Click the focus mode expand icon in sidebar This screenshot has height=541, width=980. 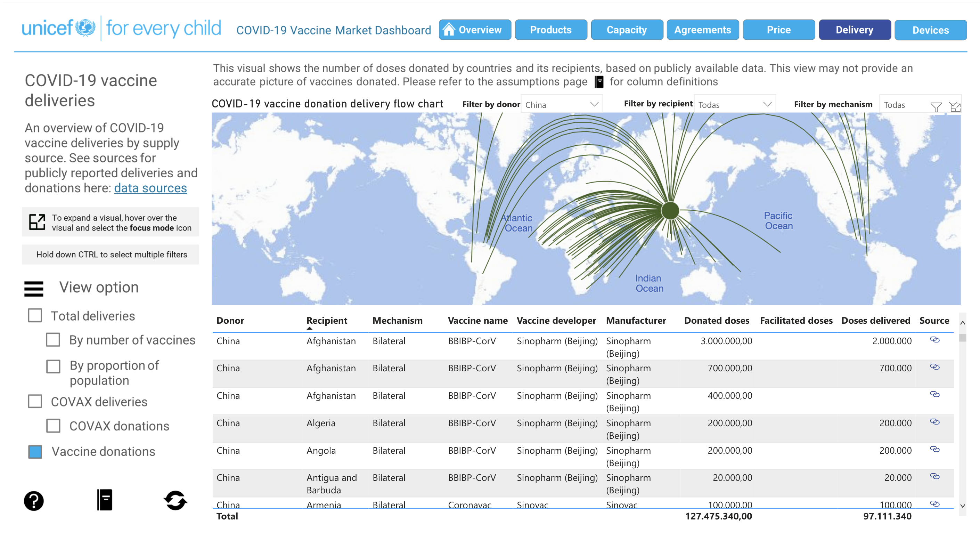pyautogui.click(x=37, y=222)
